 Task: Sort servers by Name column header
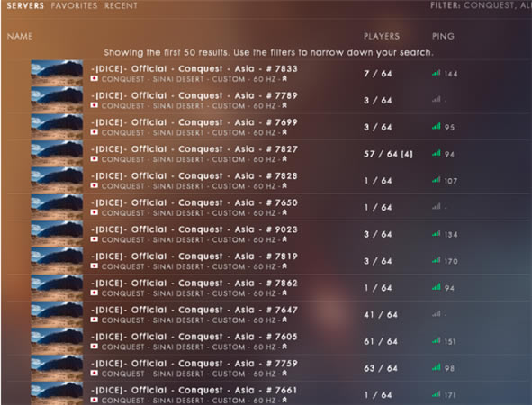click(20, 36)
